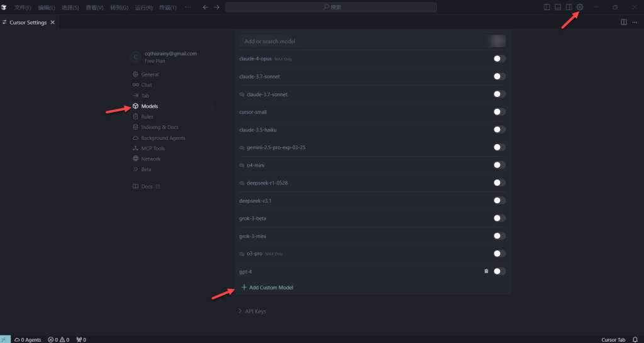Enable the o3-pro model toggle

tap(499, 254)
